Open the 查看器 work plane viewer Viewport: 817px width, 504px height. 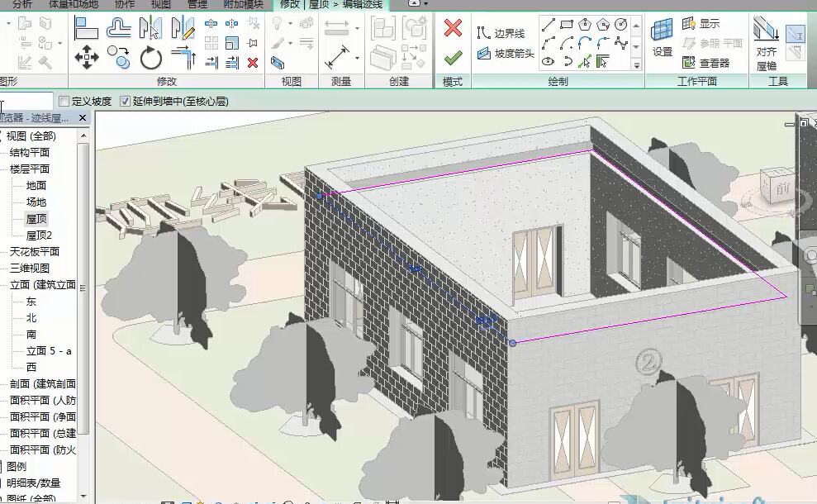tap(706, 63)
